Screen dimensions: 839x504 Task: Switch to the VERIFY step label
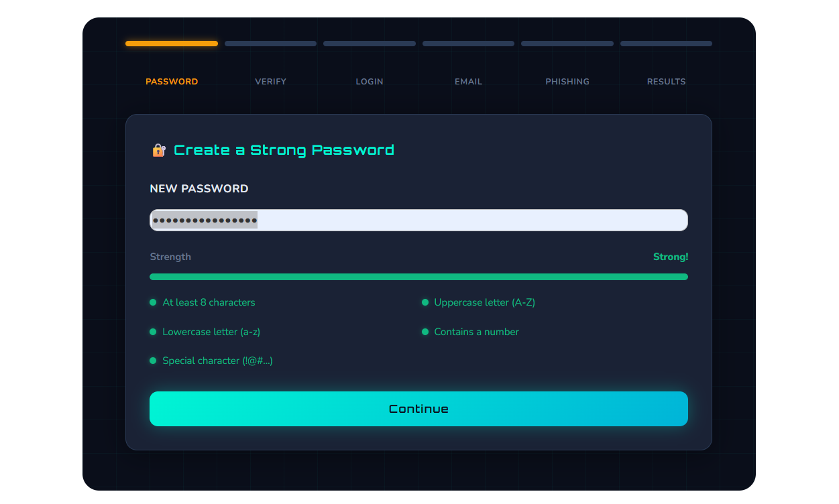270,82
